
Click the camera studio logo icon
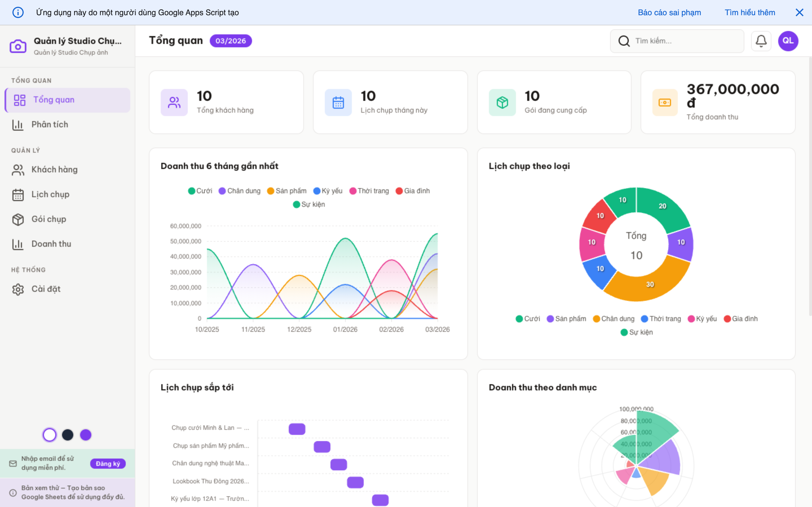pos(18,46)
